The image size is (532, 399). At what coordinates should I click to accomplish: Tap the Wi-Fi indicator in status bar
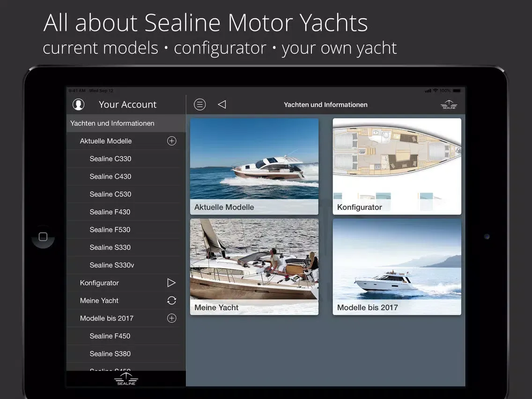[436, 90]
